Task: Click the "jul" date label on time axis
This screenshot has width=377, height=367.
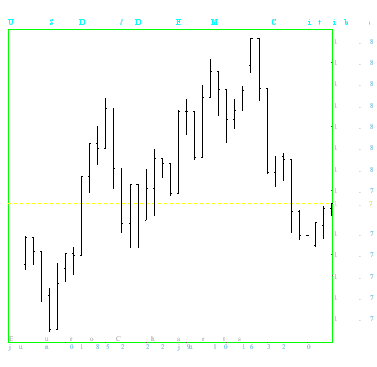Action: pyautogui.click(x=185, y=347)
